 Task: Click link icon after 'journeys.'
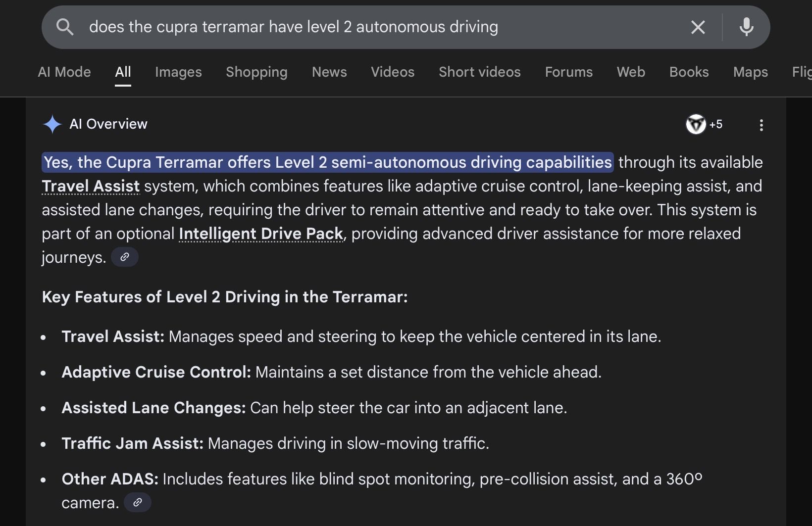(125, 257)
